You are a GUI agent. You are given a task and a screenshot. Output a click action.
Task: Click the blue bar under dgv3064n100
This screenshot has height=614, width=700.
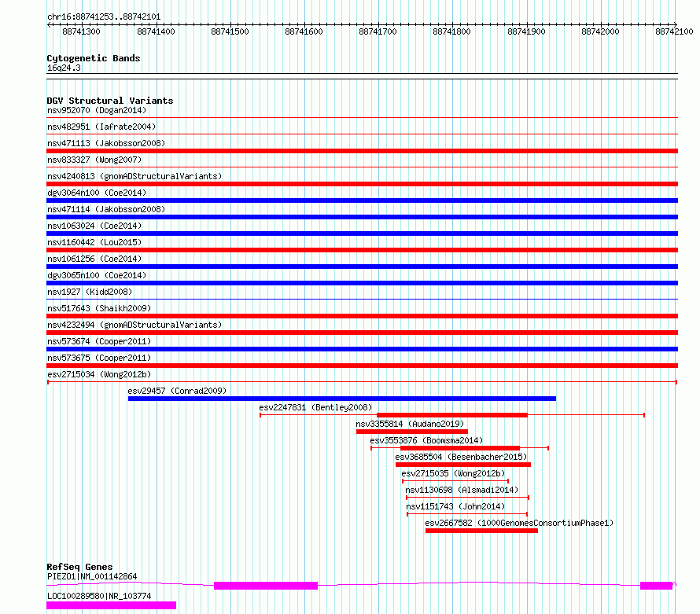coord(362,200)
